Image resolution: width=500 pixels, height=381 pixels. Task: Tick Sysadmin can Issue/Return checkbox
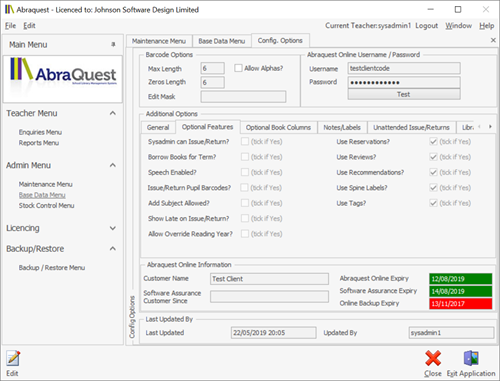pos(245,142)
